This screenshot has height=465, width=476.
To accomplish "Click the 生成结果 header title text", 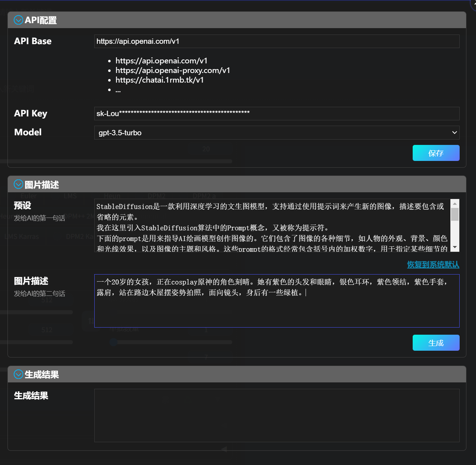I will 42,375.
